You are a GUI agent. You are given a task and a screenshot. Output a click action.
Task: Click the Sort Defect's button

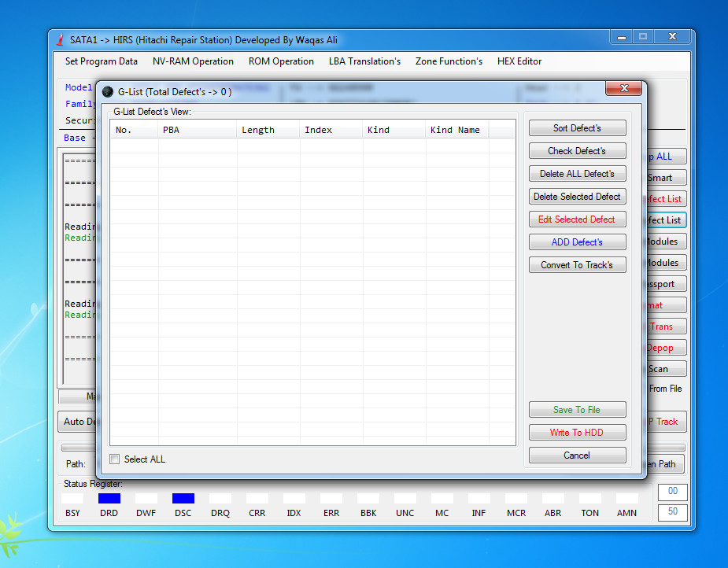tap(577, 128)
